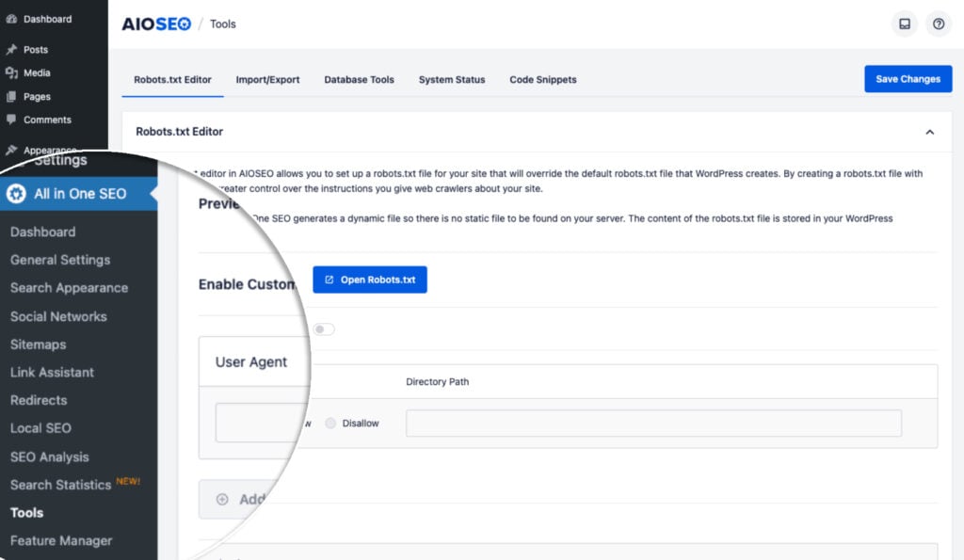Image resolution: width=964 pixels, height=560 pixels.
Task: Click the All in One SEO gear icon
Action: click(17, 194)
